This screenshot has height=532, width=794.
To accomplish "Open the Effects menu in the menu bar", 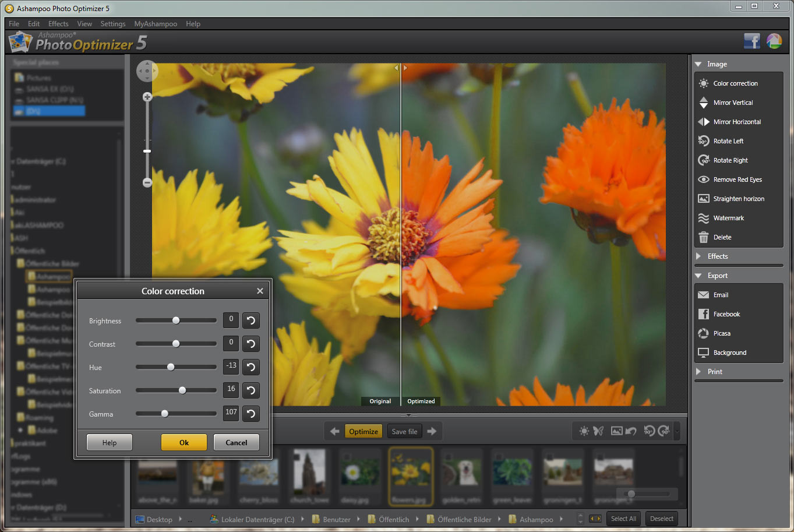I will coord(58,24).
